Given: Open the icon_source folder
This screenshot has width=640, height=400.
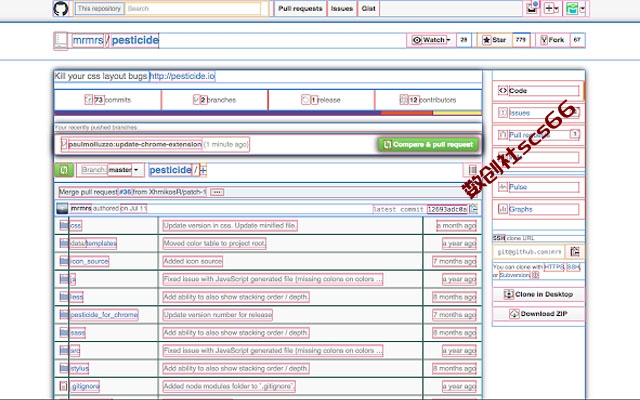Looking at the screenshot, I should click(x=89, y=261).
